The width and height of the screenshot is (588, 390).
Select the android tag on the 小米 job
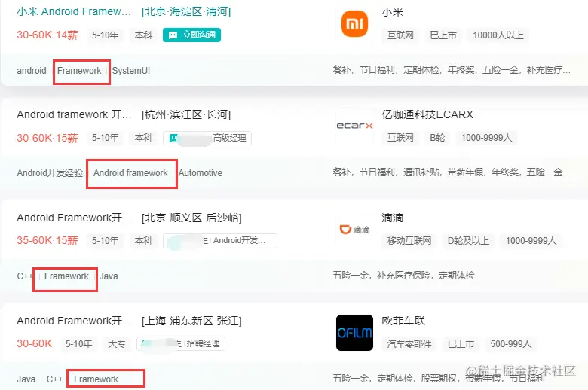pyautogui.click(x=32, y=71)
